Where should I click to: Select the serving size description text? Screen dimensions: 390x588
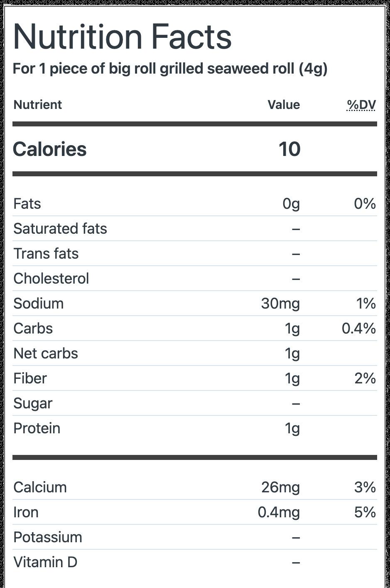coord(170,69)
